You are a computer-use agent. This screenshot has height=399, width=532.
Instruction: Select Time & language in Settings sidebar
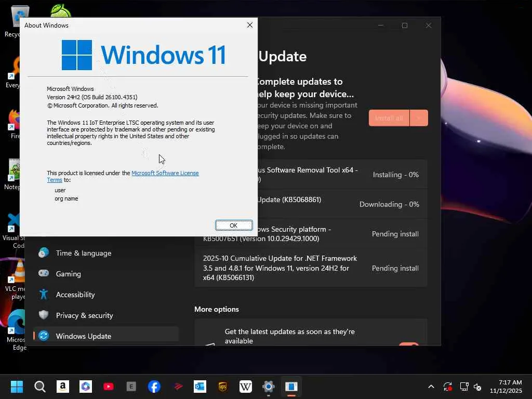106,253
